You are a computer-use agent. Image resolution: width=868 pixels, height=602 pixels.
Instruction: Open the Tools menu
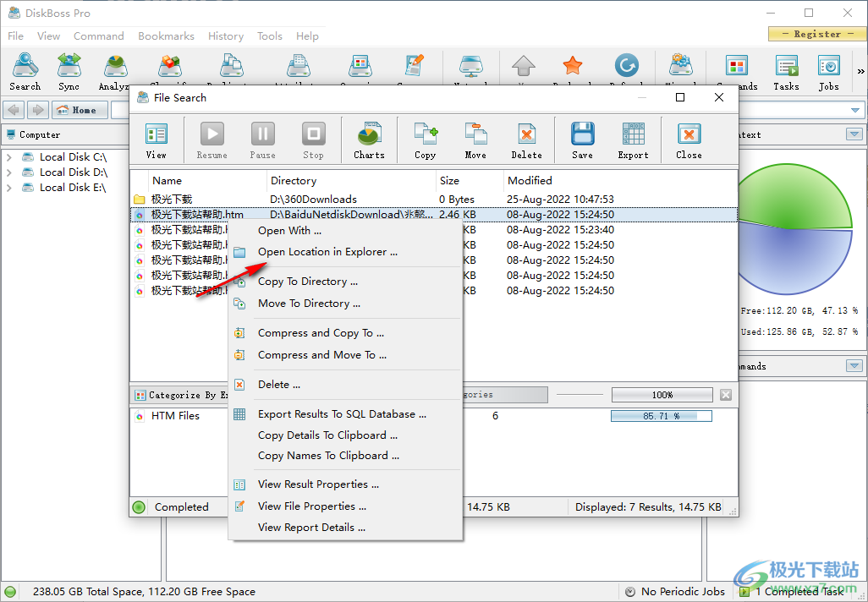pos(270,36)
